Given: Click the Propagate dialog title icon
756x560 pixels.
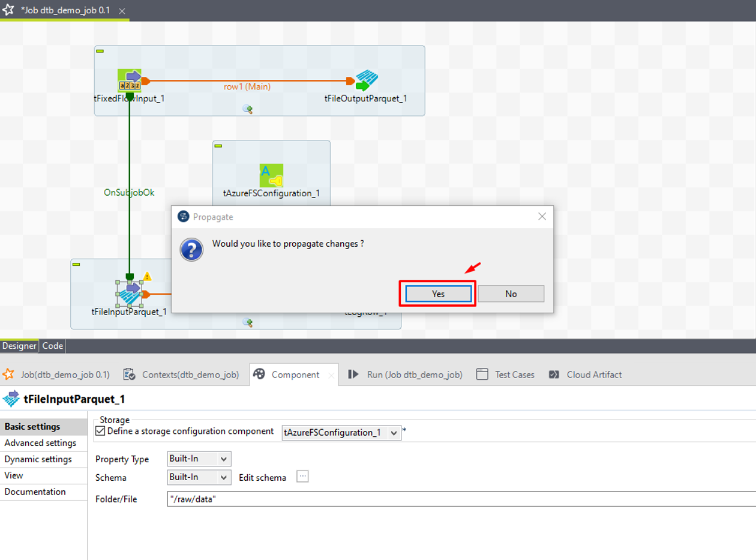Looking at the screenshot, I should (184, 217).
